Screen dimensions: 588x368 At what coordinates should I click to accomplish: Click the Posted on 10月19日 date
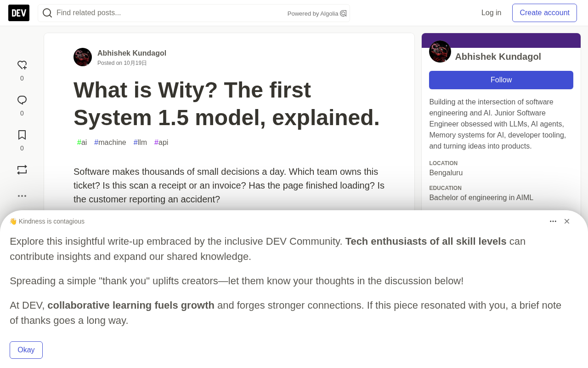pos(122,63)
